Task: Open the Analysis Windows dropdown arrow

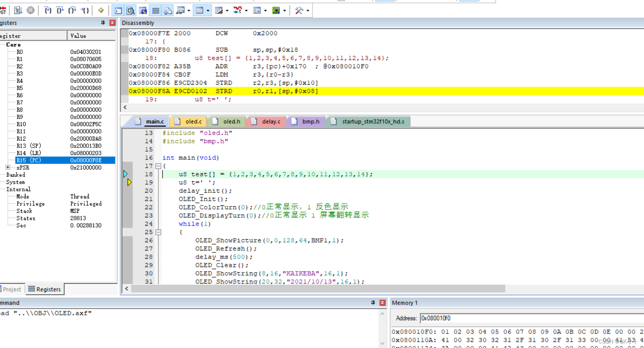Action: click(246, 10)
